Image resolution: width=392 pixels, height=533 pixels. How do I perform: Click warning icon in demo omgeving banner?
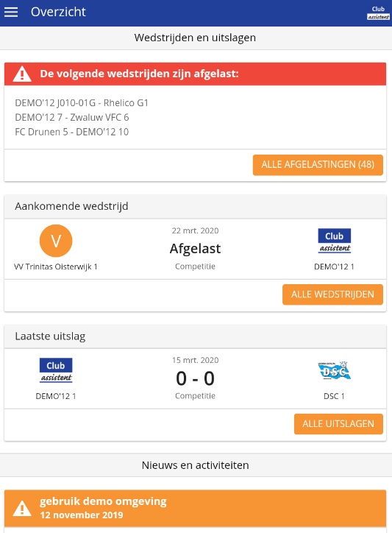[22, 508]
